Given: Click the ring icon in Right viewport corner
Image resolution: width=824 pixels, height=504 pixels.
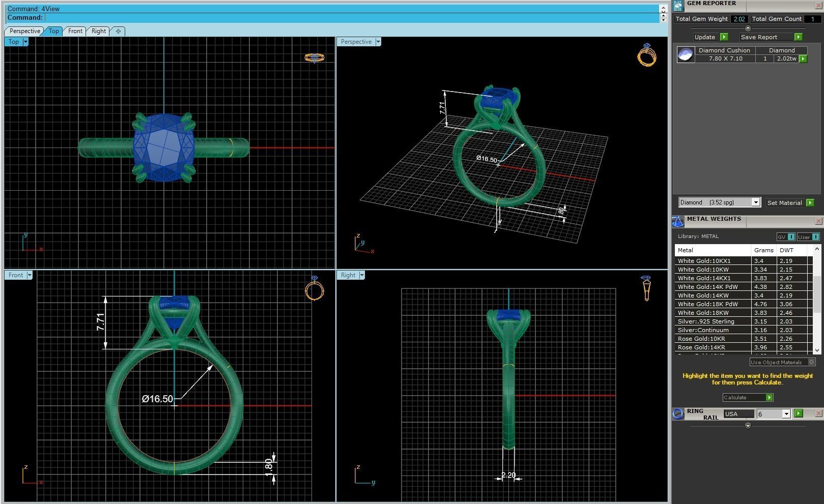Looking at the screenshot, I should tap(646, 288).
